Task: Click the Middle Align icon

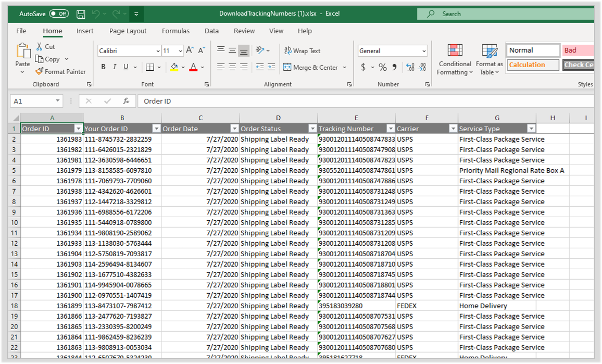Action: (232, 51)
